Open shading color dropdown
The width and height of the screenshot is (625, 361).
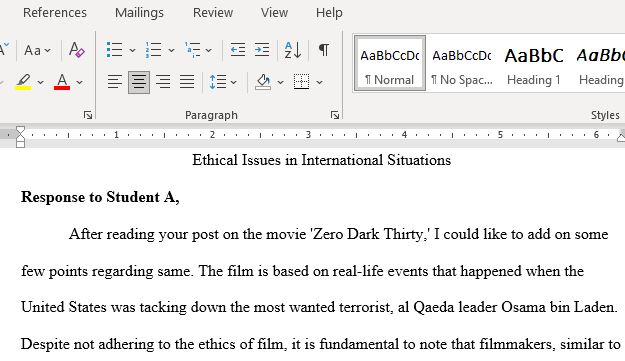281,82
